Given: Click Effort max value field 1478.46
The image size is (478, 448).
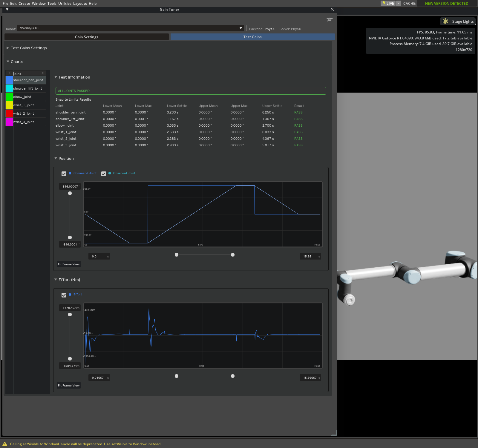Looking at the screenshot, I should pyautogui.click(x=70, y=308).
